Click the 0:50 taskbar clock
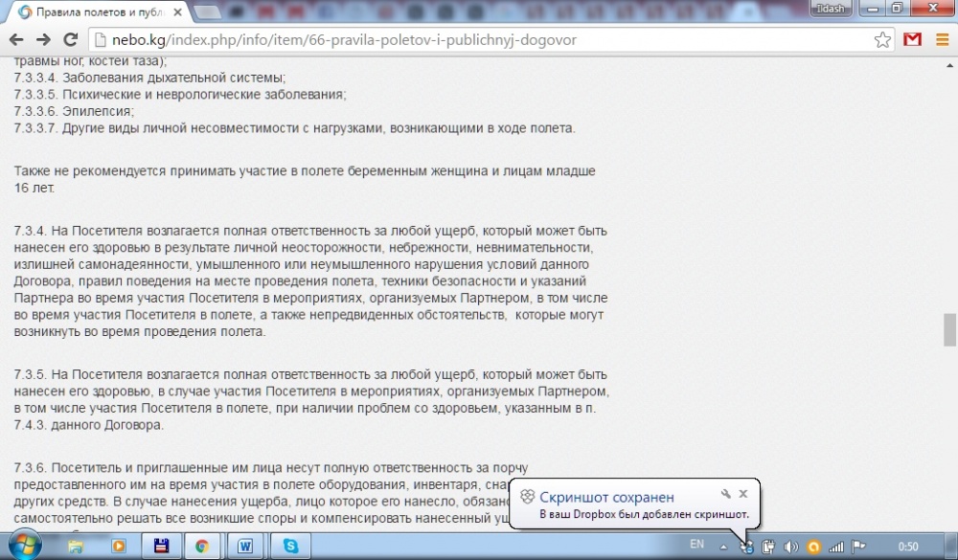The height and width of the screenshot is (560, 958). tap(908, 547)
